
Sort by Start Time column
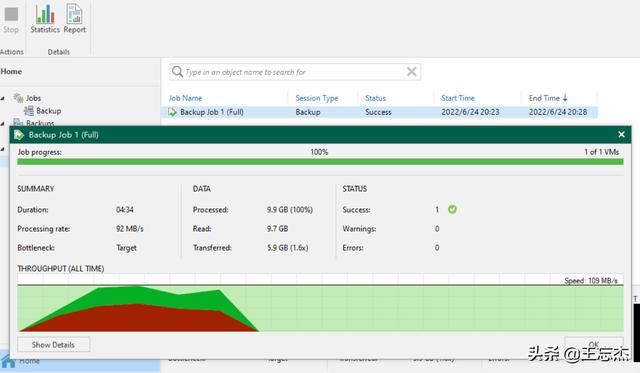(458, 98)
